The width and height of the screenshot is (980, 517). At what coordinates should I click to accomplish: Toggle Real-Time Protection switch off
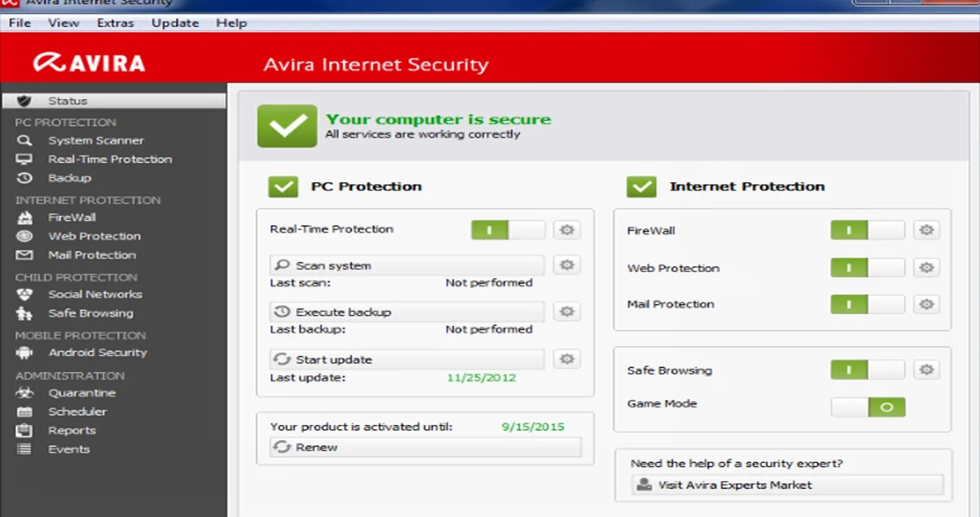508,230
